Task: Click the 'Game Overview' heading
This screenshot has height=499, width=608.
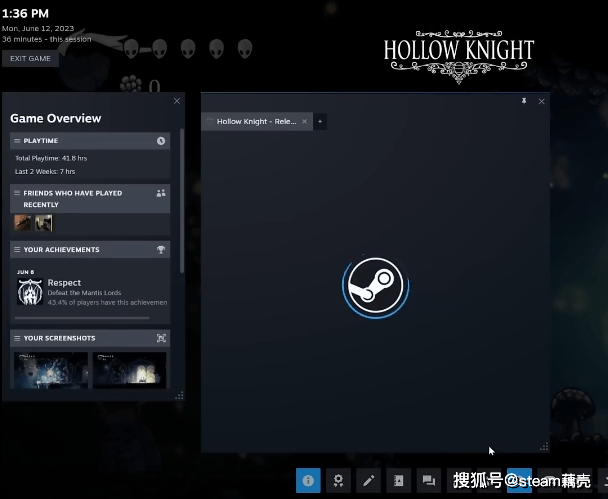Action: (x=55, y=118)
